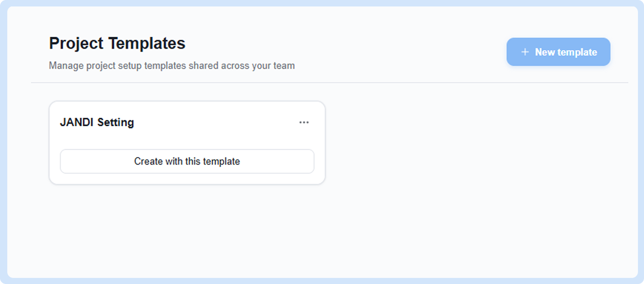Click the New template button
Screen dimensions: 644x284
click(x=558, y=52)
